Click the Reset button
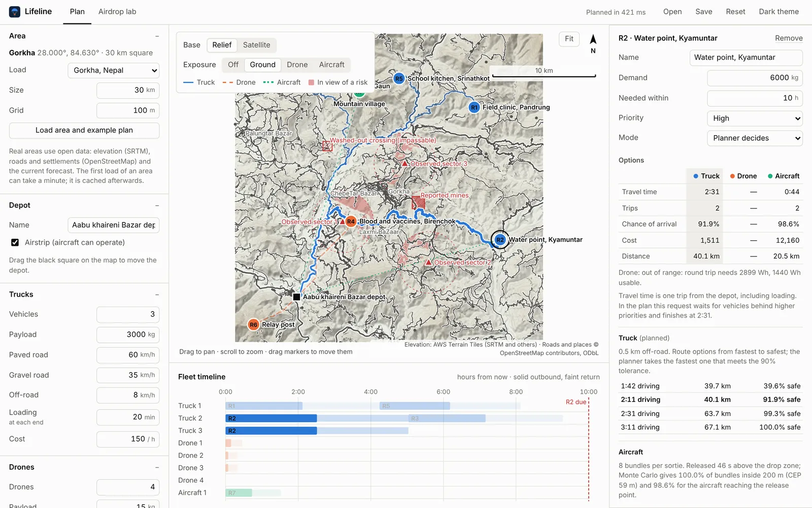Image resolution: width=812 pixels, height=508 pixels. coord(735,12)
